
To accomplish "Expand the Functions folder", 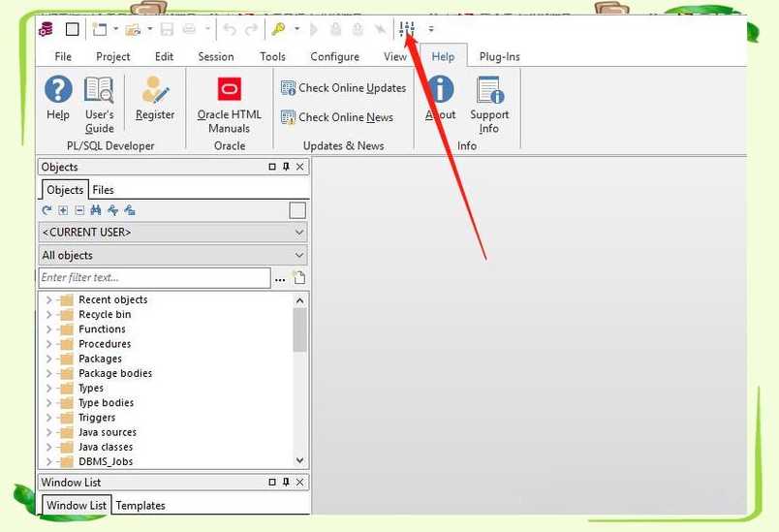I will pos(48,329).
